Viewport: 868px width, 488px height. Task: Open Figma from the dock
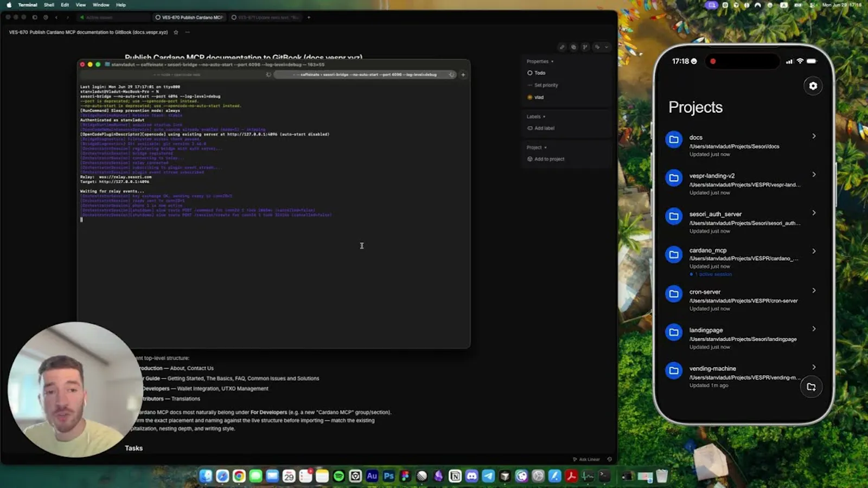(405, 476)
